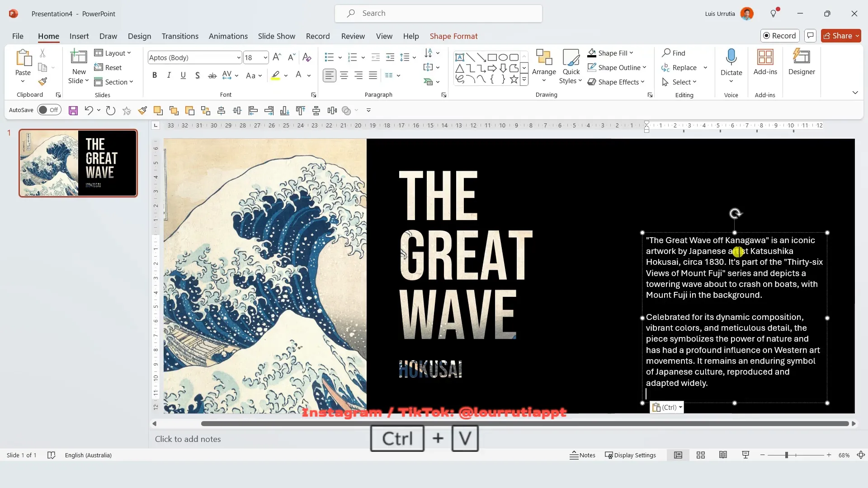The height and width of the screenshot is (488, 868).
Task: Apply the font color A swatch
Action: click(298, 75)
